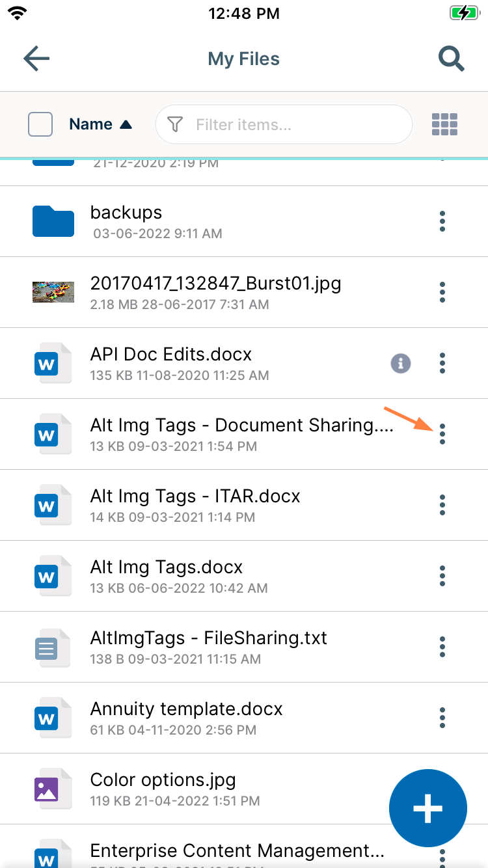Toggle Name sort order ascending arrow
Image resolution: width=488 pixels, height=868 pixels.
point(126,124)
